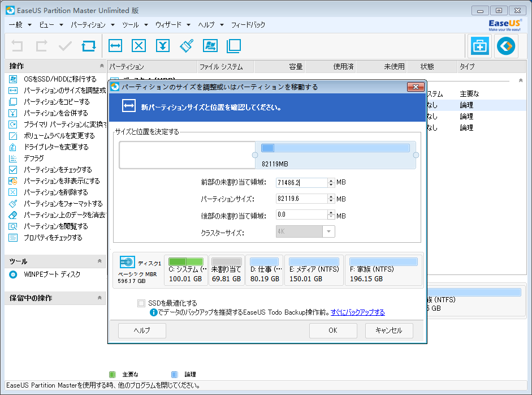Click the Refresh toolbar icon

coord(89,46)
